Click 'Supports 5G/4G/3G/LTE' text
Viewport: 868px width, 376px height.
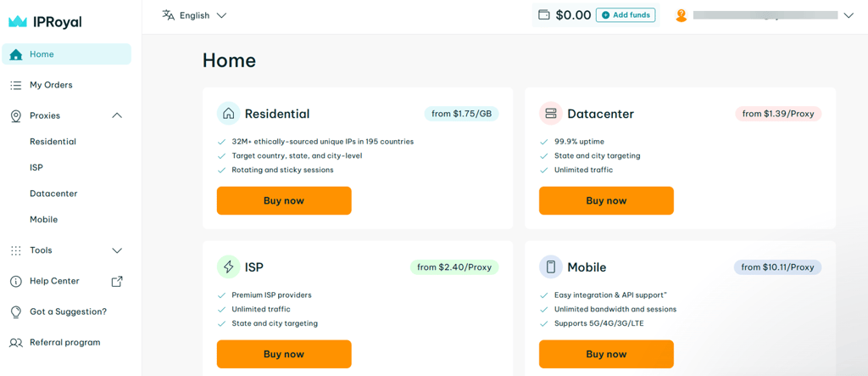click(x=599, y=323)
